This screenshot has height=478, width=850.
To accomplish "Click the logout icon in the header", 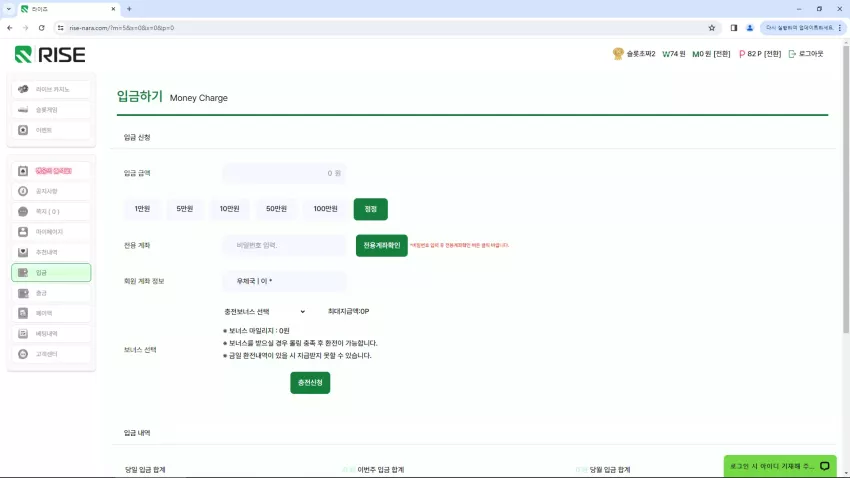I will click(792, 54).
